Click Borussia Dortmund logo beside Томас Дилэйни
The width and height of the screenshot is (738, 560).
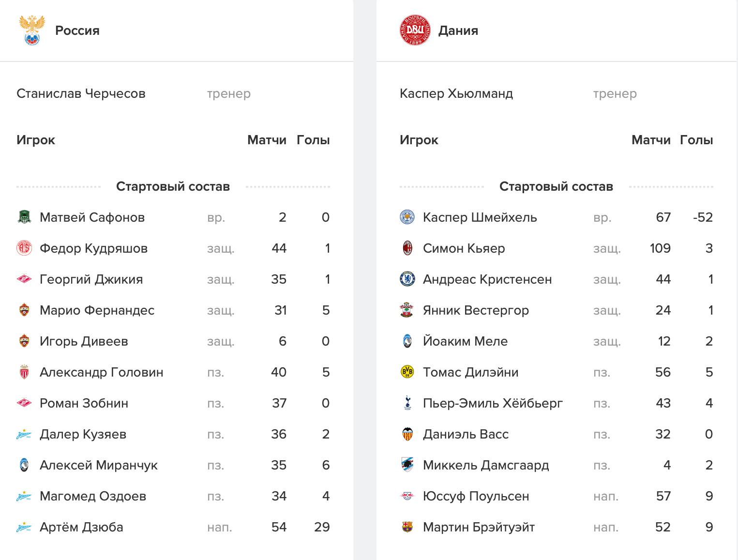(407, 372)
